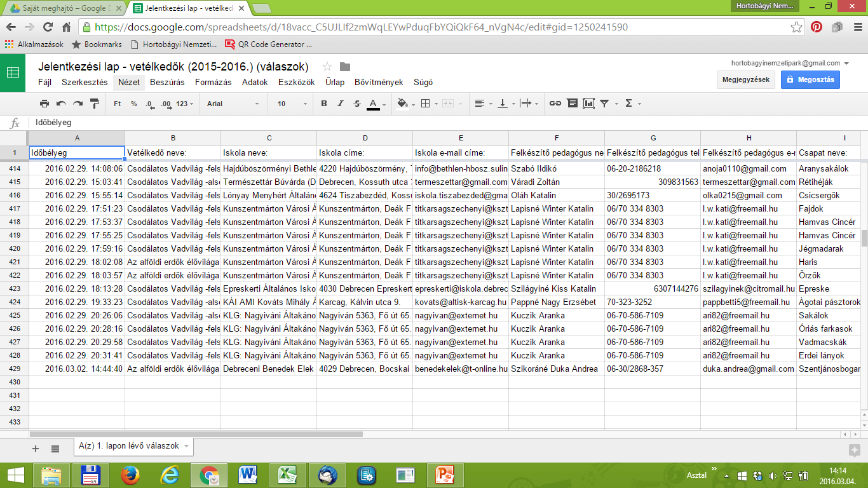Open the text color picker
This screenshot has height=488, width=868.
[x=376, y=104]
